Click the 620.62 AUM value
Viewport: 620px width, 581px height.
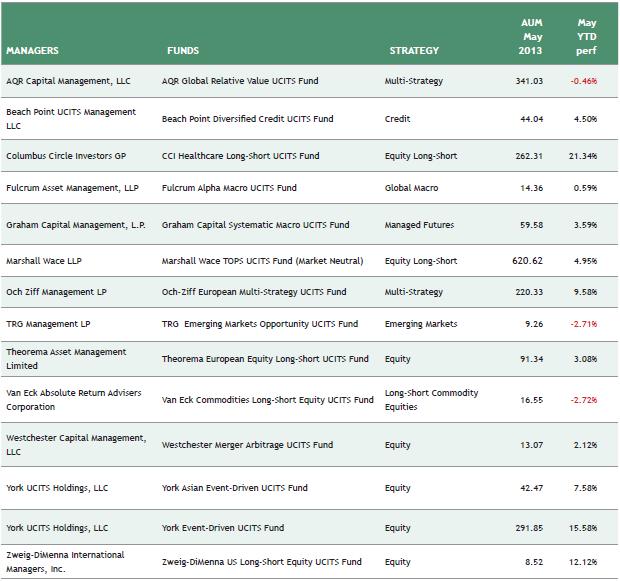(x=526, y=261)
